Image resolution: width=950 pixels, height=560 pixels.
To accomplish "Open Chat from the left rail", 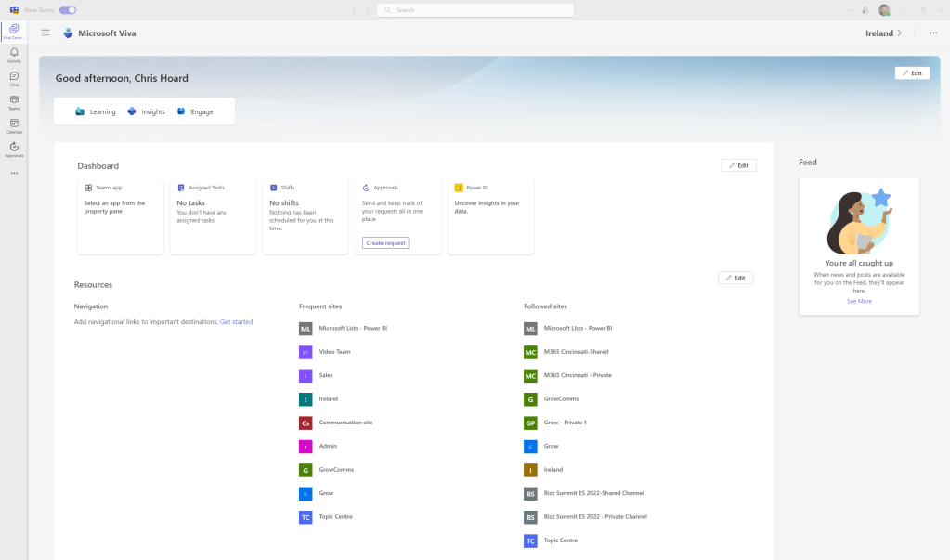I will (14, 78).
